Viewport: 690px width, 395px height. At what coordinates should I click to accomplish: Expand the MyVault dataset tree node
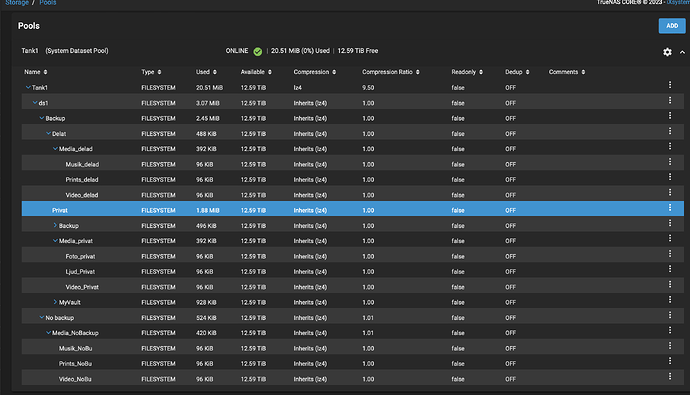click(55, 302)
